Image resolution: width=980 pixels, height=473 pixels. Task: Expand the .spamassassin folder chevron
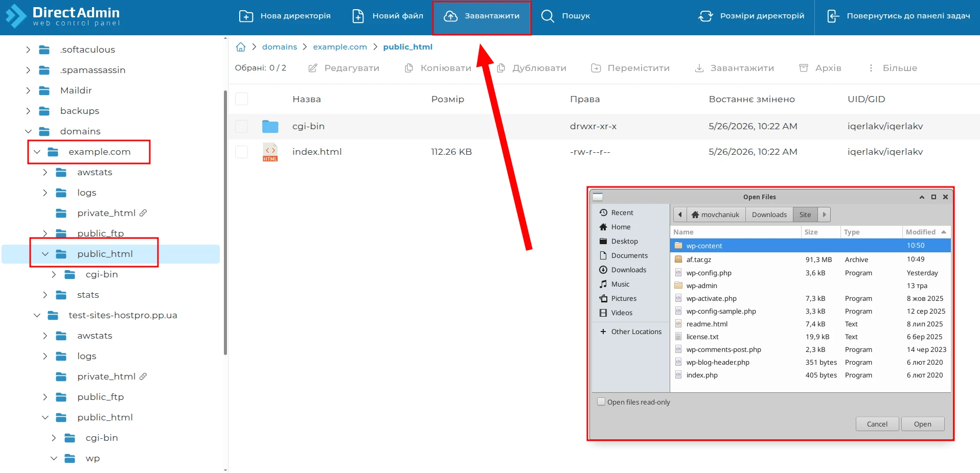click(28, 70)
